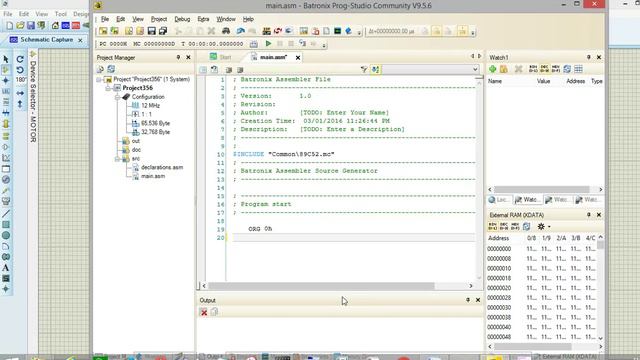
Task: Click the Save file floppy icon
Action: pyautogui.click(x=151, y=31)
